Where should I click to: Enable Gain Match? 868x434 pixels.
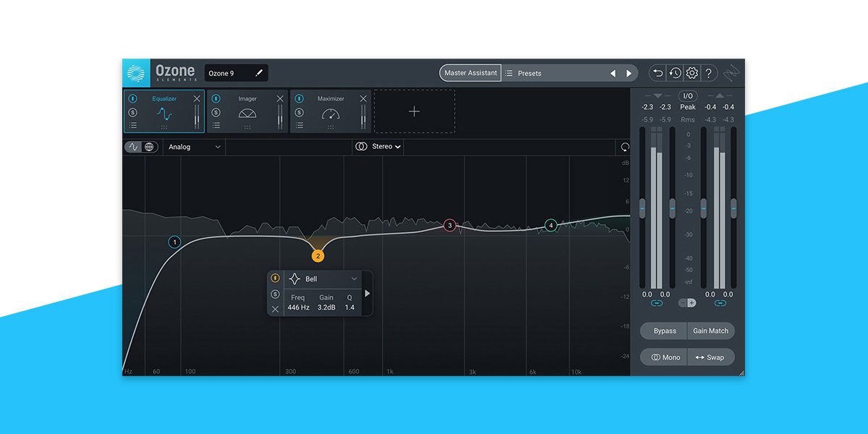click(710, 331)
